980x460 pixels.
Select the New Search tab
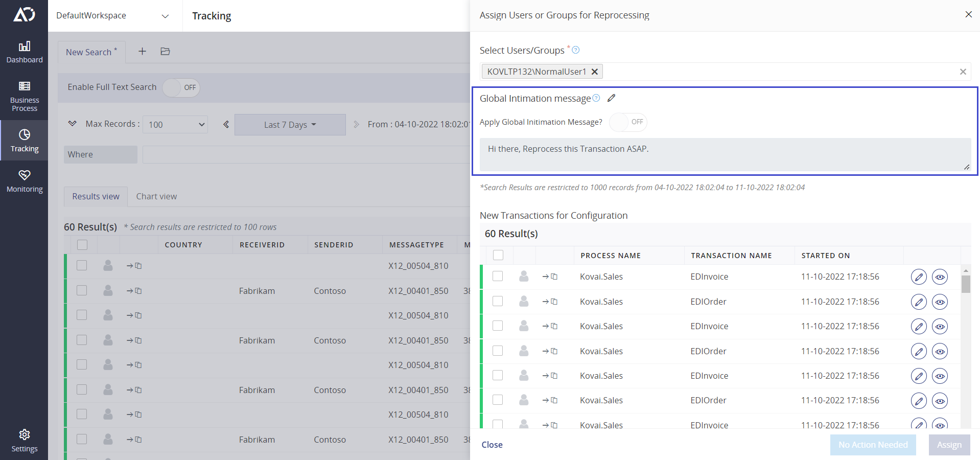pos(91,52)
